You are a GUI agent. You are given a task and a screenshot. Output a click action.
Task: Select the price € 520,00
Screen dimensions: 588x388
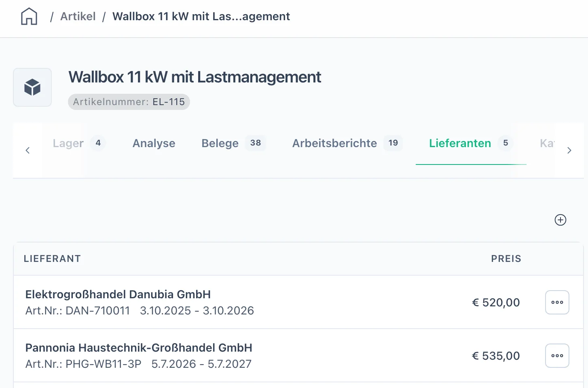(x=496, y=302)
